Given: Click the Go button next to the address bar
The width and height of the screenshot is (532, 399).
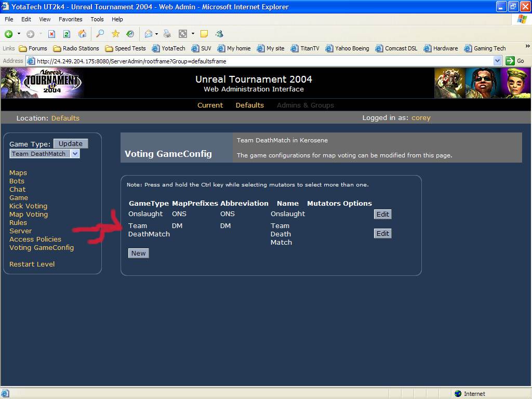Looking at the screenshot, I should click(x=515, y=61).
